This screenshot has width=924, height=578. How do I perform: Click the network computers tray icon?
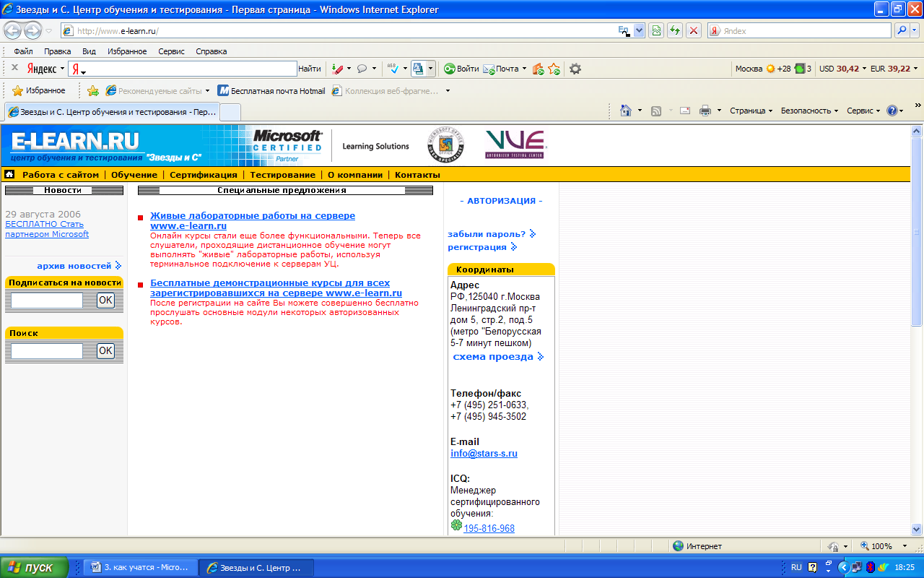[x=856, y=567]
